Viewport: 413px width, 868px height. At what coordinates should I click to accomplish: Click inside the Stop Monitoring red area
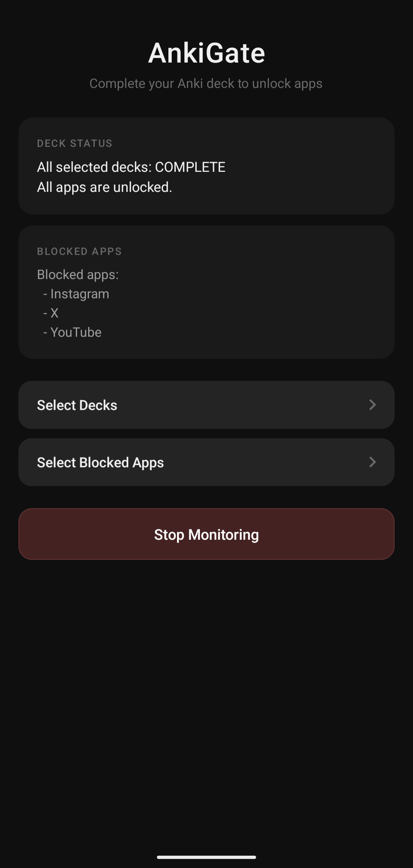pos(206,534)
